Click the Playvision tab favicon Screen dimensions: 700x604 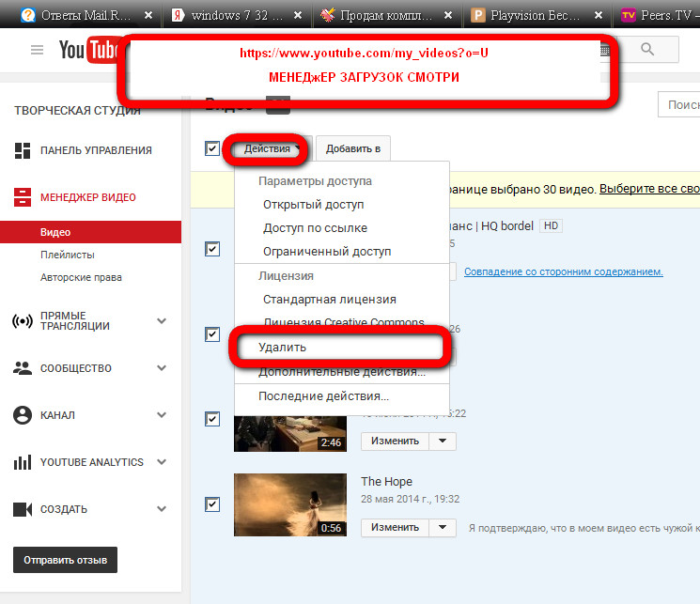(x=478, y=16)
